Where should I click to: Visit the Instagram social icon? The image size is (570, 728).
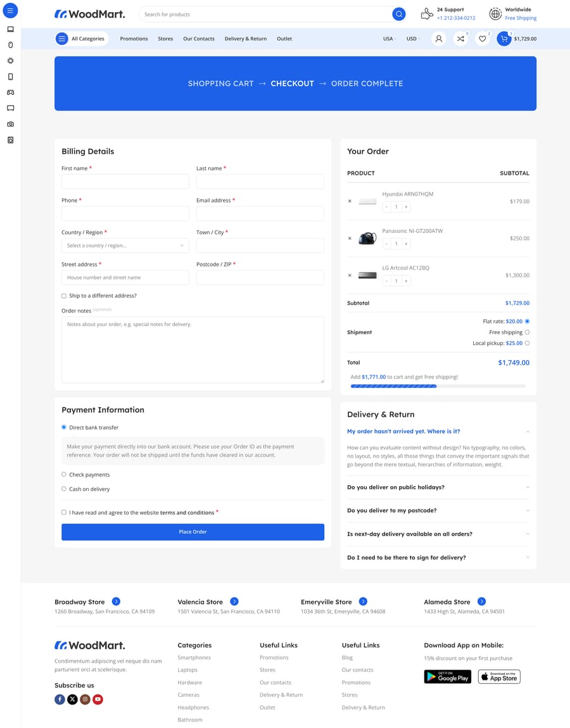click(x=85, y=700)
